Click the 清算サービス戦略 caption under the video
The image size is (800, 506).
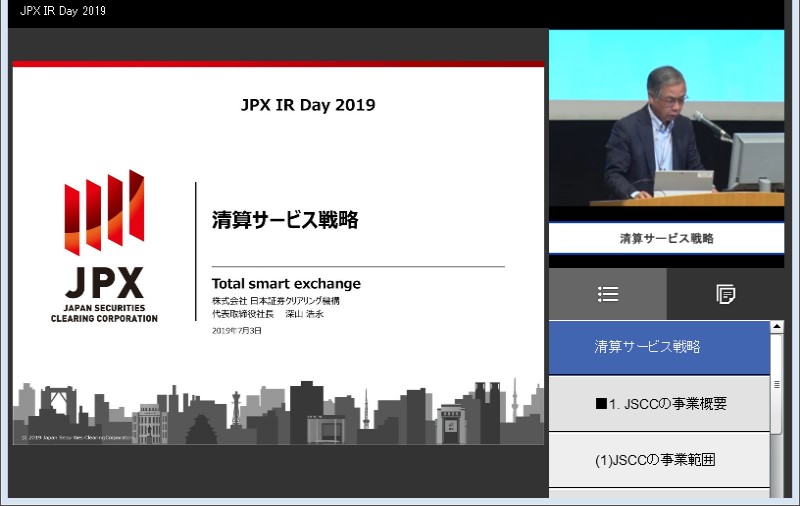click(x=666, y=238)
